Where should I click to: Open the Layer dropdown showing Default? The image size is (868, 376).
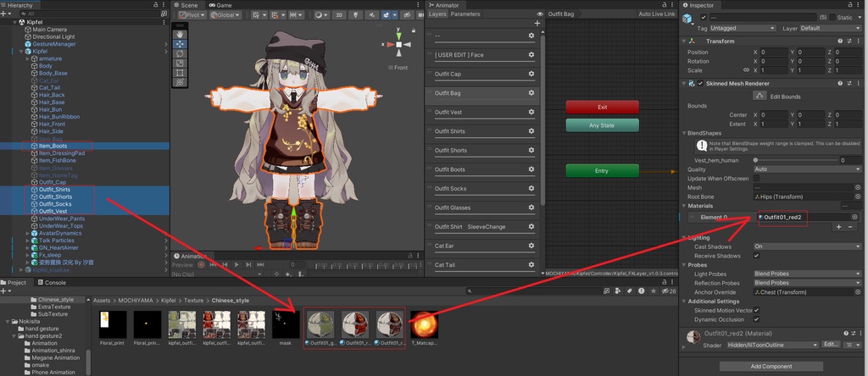[830, 28]
